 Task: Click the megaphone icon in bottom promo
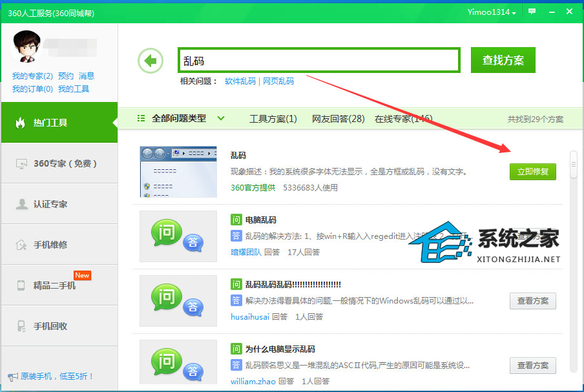(x=13, y=377)
